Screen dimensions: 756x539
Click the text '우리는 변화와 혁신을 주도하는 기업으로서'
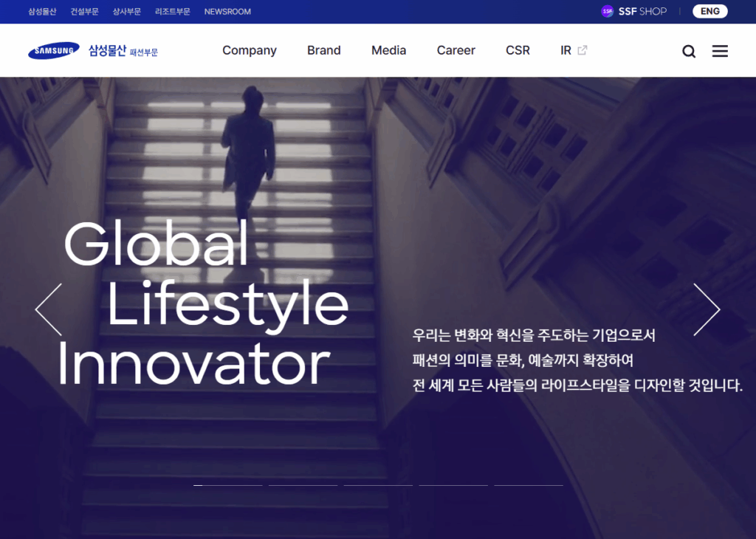point(534,335)
